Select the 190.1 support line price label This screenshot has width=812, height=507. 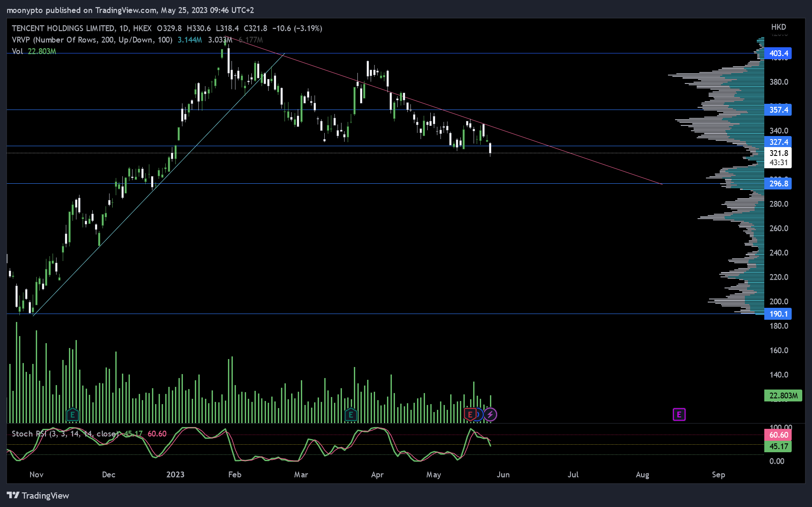[778, 314]
